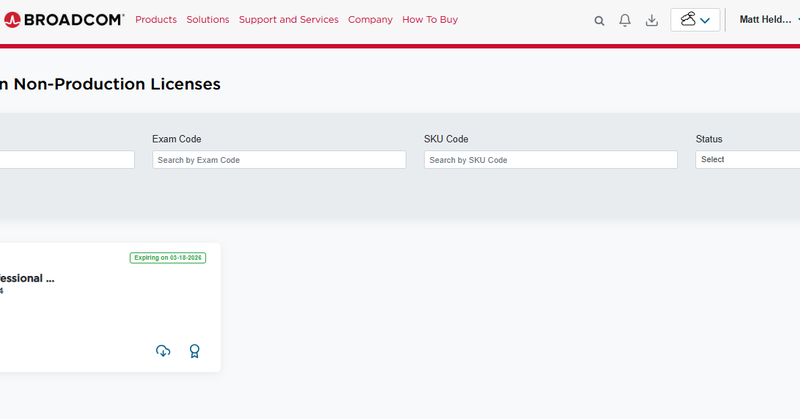
Task: Click the Status label
Action: [709, 139]
